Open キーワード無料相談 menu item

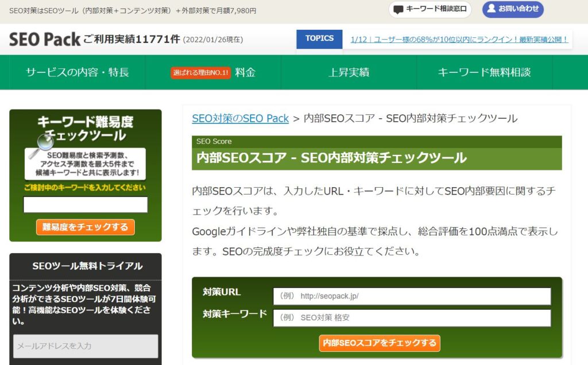(485, 72)
